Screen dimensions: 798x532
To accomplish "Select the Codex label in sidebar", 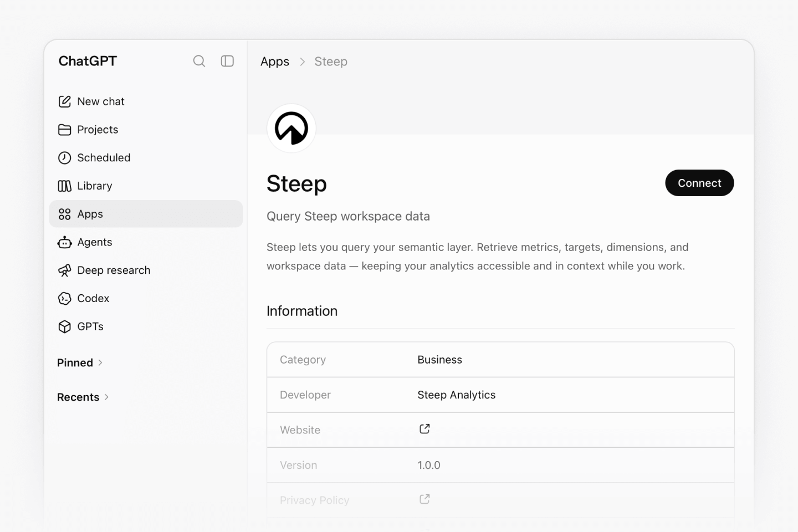I will [93, 299].
